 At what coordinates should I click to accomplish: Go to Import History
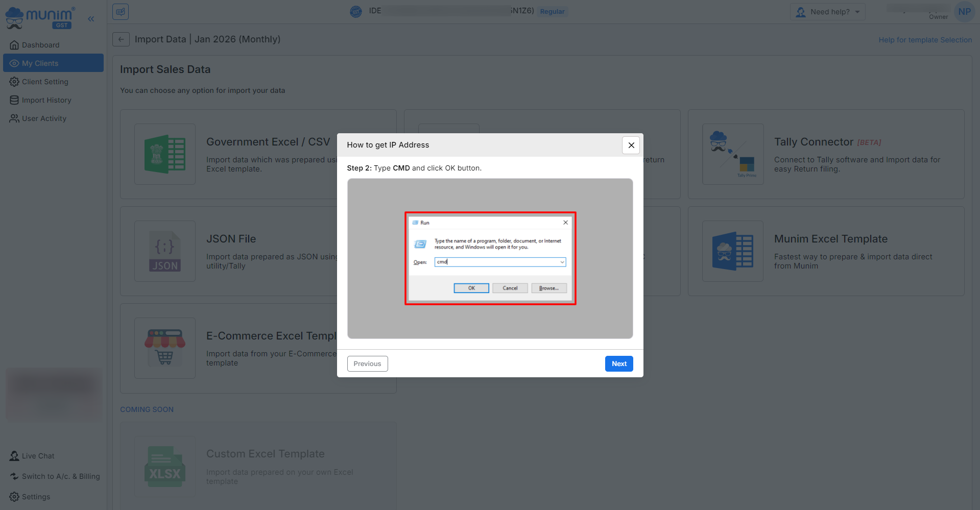pyautogui.click(x=46, y=100)
